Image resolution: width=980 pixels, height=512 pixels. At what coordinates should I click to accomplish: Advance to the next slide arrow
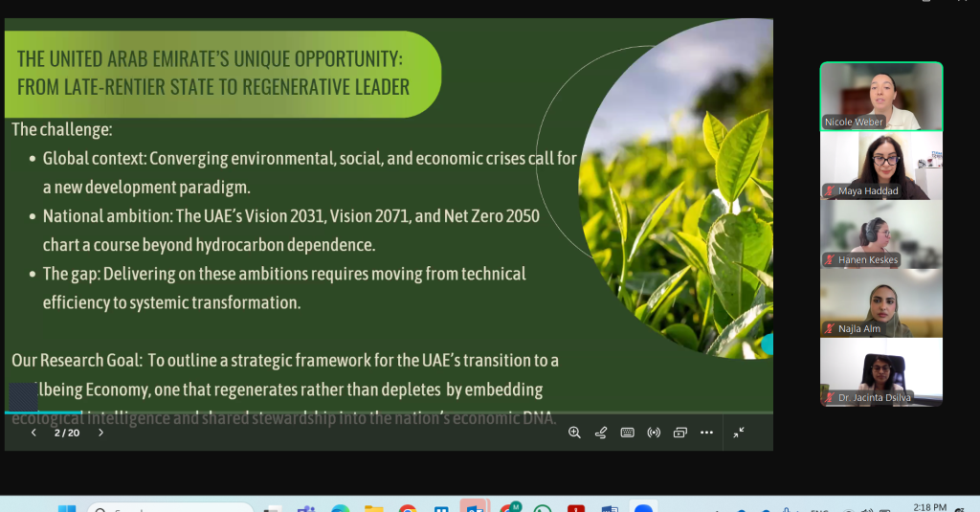[x=100, y=433]
